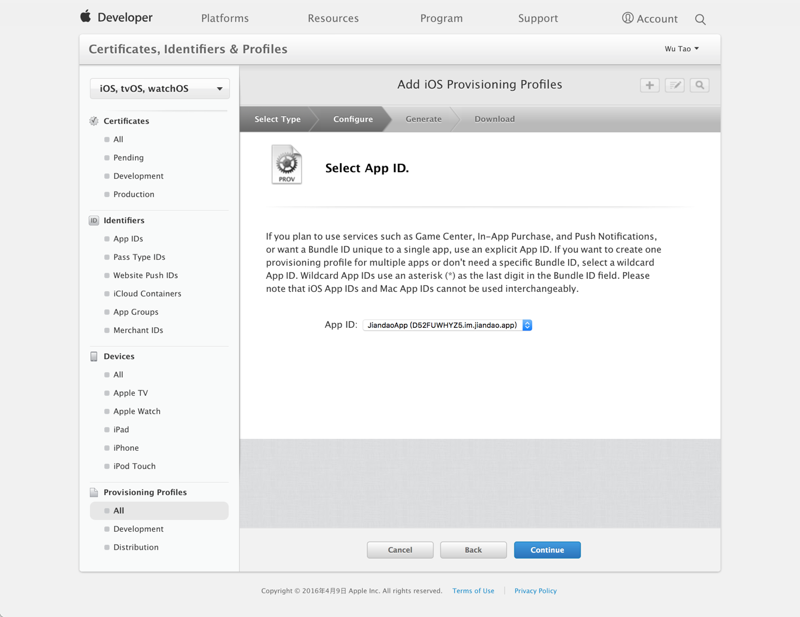This screenshot has width=800, height=617.
Task: Click the Add iOS Provisioning Profiles title
Action: coord(480,85)
